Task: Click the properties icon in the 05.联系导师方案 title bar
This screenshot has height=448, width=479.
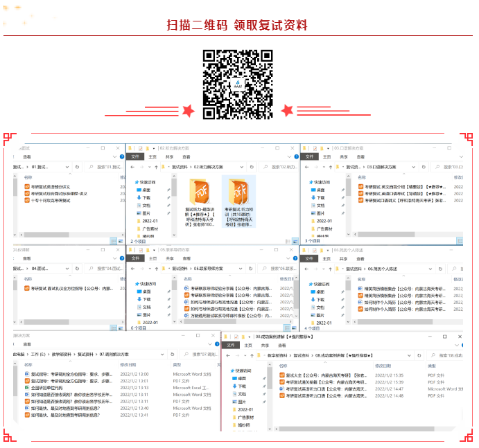Action: tap(141, 250)
